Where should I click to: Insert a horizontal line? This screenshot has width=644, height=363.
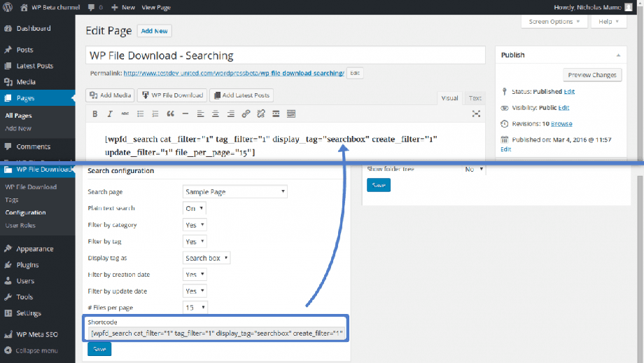click(x=185, y=114)
